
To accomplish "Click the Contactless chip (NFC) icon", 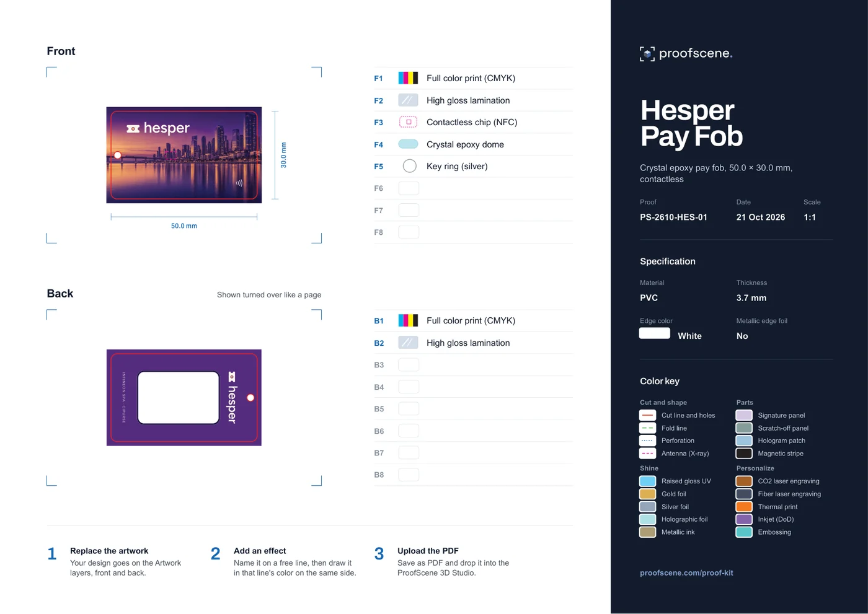I will tap(408, 122).
